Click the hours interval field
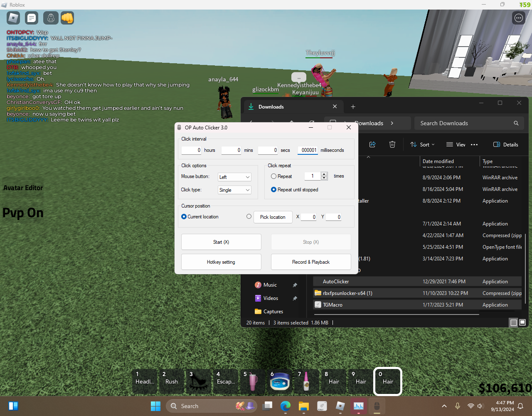 (x=191, y=150)
